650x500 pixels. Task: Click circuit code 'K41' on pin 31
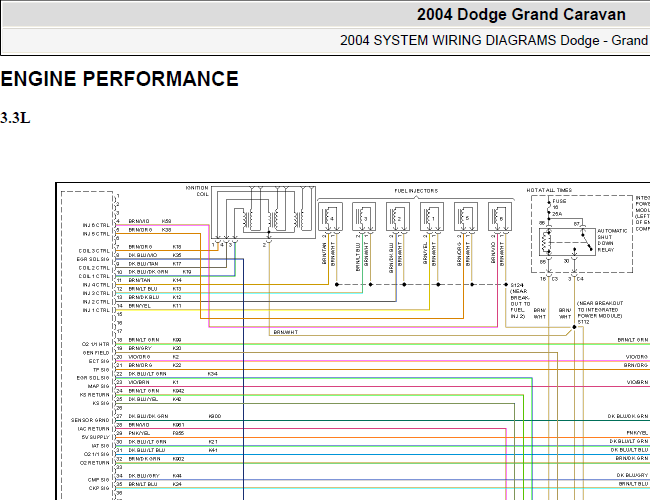click(x=213, y=450)
